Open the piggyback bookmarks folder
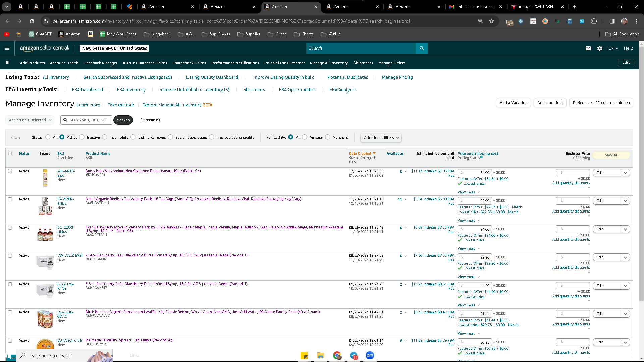 157,34
